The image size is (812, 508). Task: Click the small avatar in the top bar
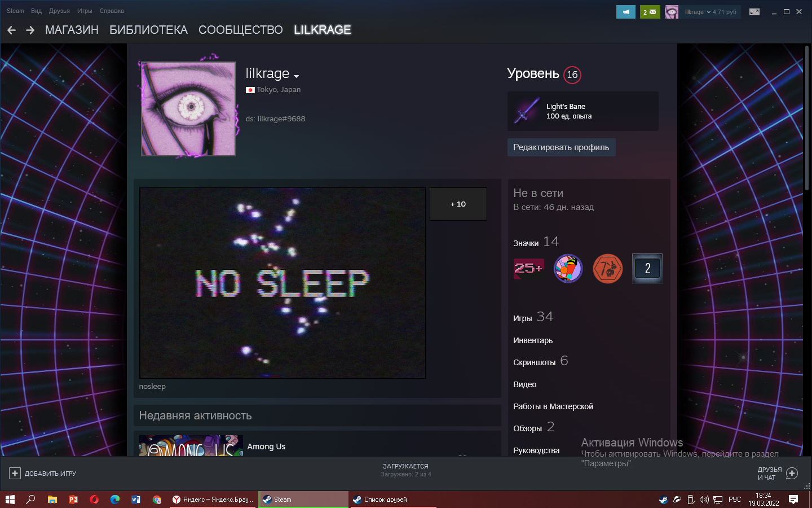(672, 12)
